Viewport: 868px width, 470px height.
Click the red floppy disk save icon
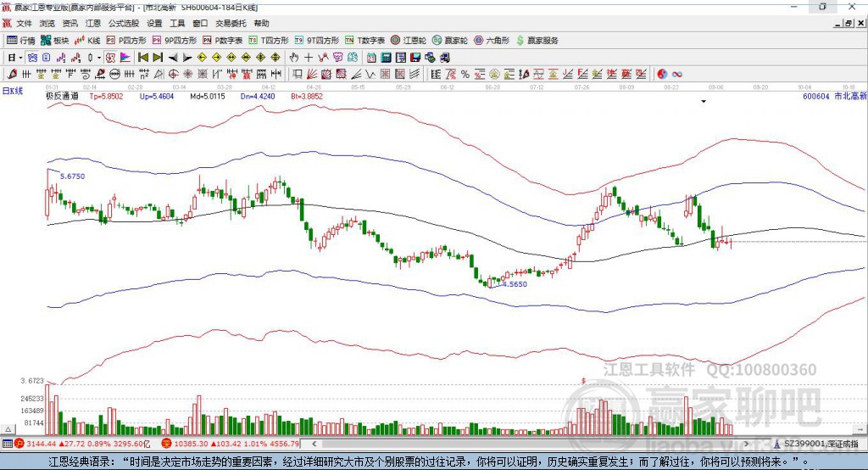[x=415, y=58]
